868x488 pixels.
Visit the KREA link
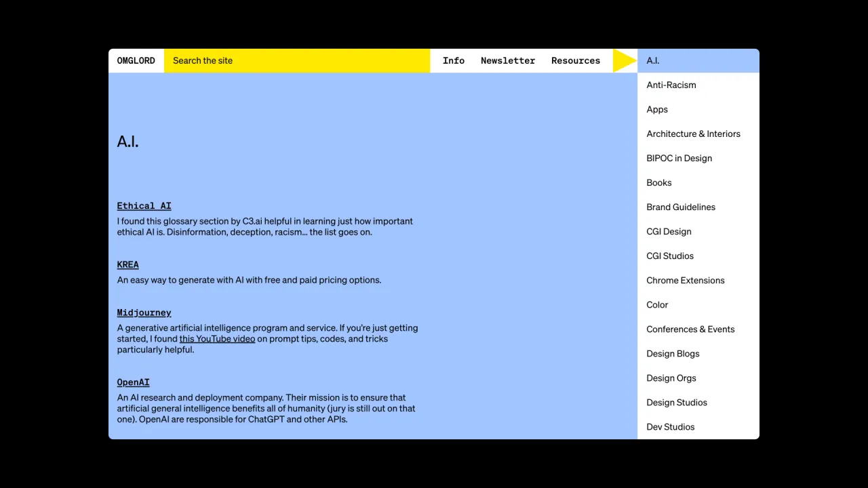click(127, 265)
